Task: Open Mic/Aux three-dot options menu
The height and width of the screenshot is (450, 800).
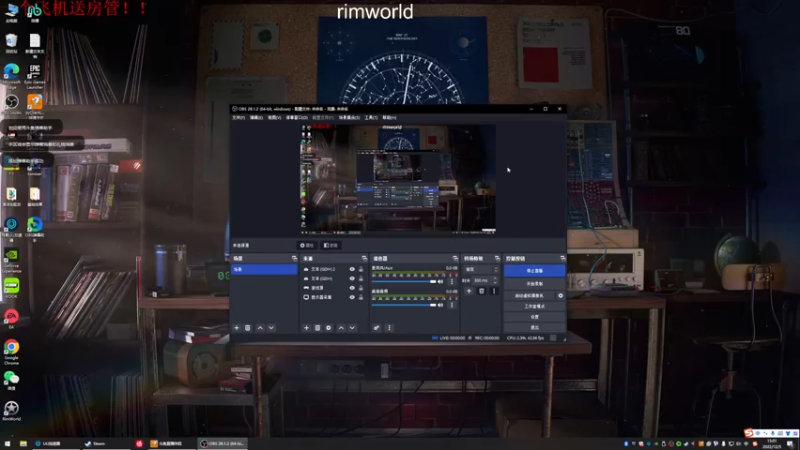Action: [x=452, y=282]
